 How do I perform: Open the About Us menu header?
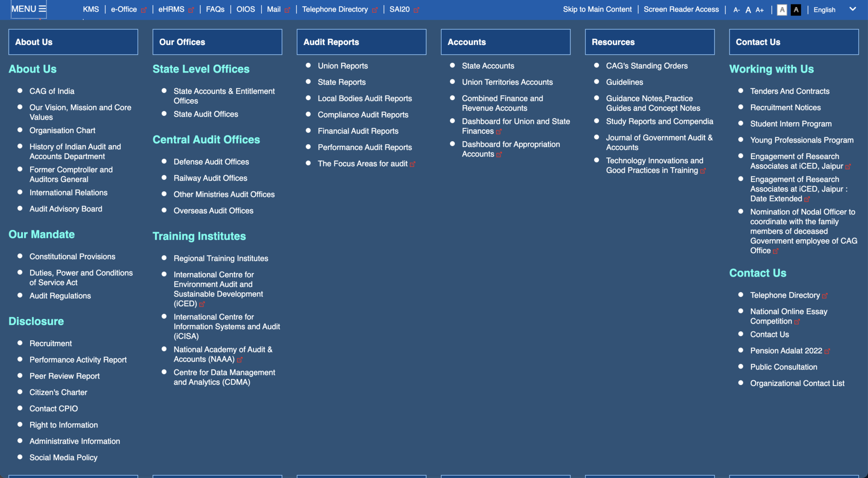[73, 42]
